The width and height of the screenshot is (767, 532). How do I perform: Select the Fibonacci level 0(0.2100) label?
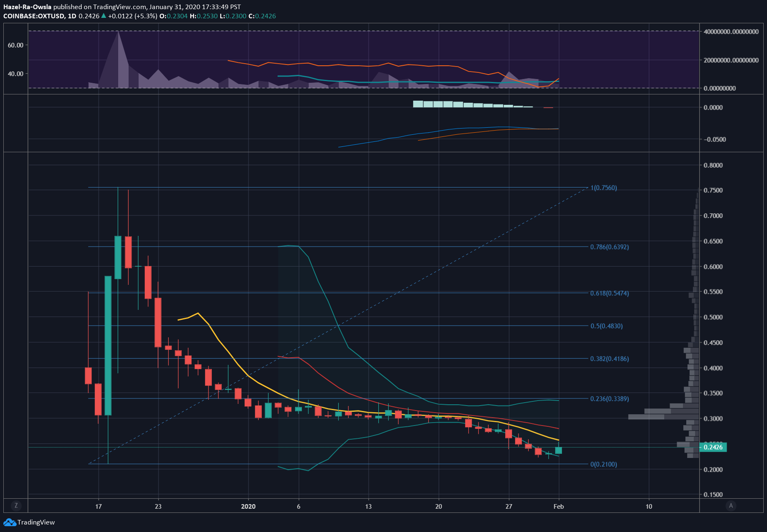(x=603, y=464)
